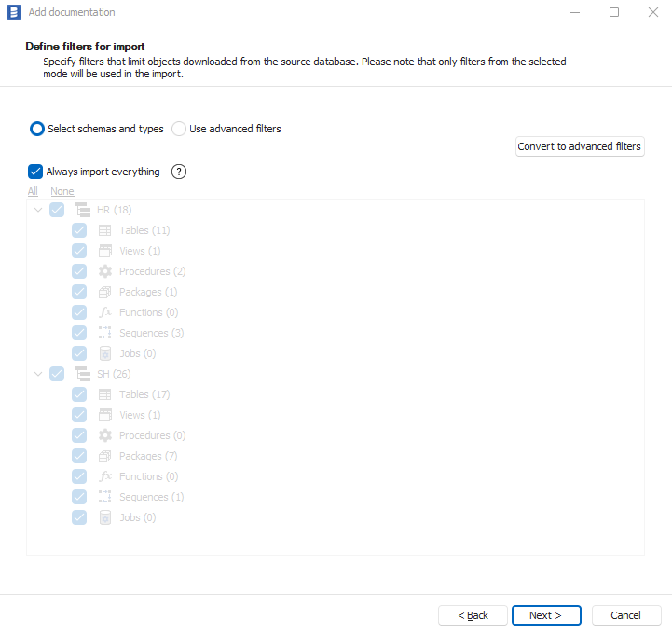Toggle the SH Views (1) checkbox

[x=79, y=415]
